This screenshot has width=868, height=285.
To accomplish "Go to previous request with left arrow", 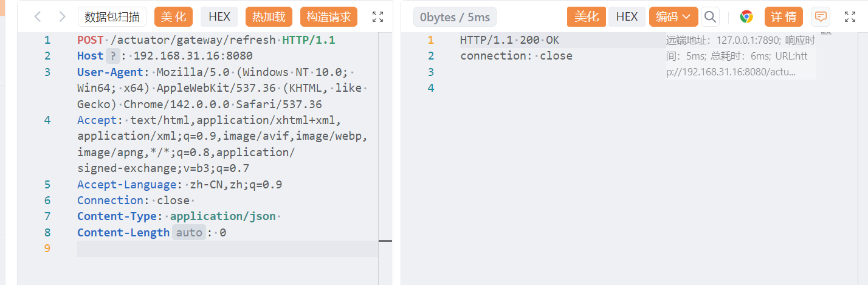I will (x=38, y=17).
